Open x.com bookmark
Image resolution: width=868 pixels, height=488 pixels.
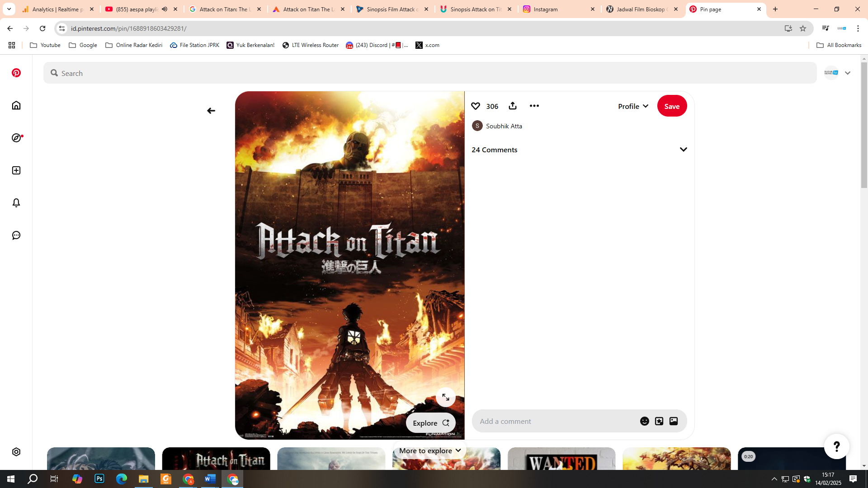(428, 45)
